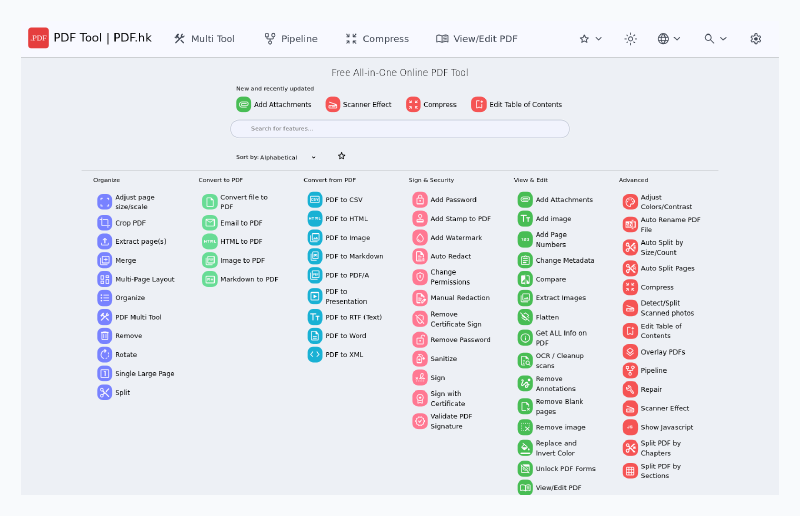Open the Extract Images tool
The image size is (800, 516).
[552, 298]
